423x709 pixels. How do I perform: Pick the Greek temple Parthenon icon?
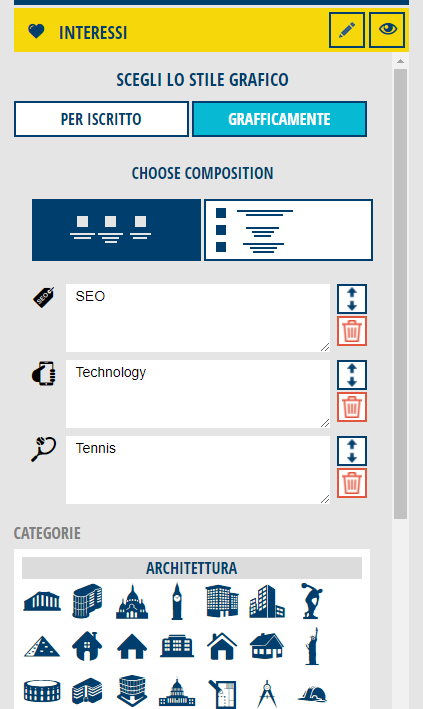click(x=42, y=601)
